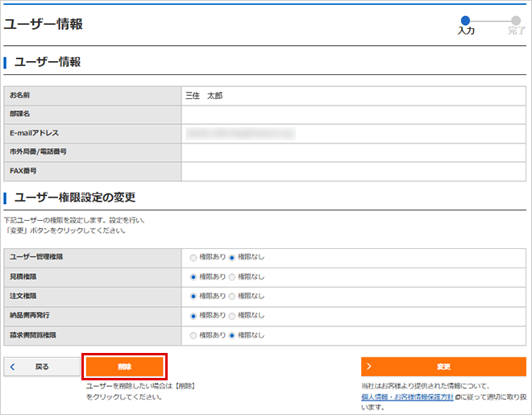The width and height of the screenshot is (532, 415).
Task: Choose 権限あり for 見積権限
Action: coord(193,276)
